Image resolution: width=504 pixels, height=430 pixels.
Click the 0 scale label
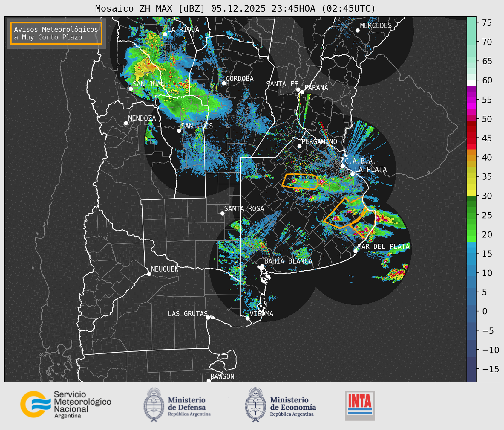(484, 312)
